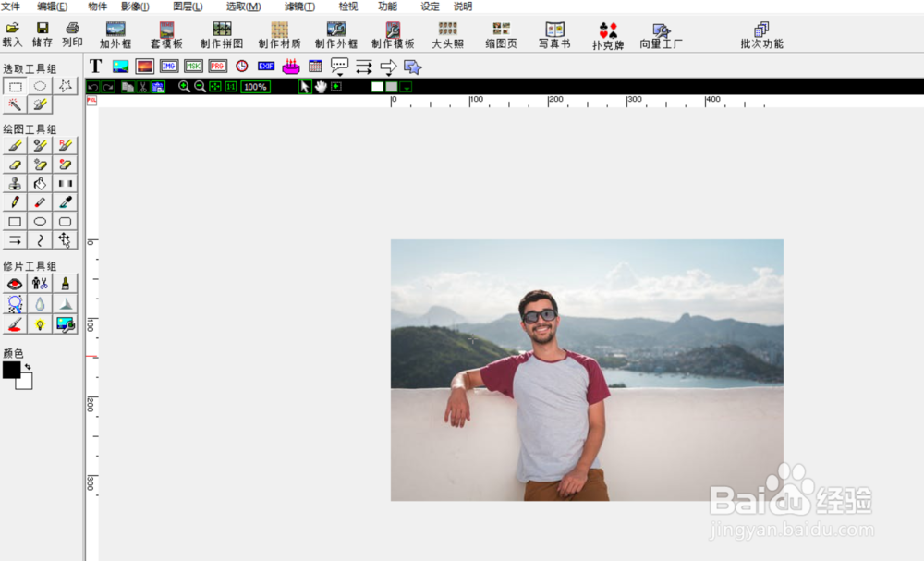This screenshot has width=924, height=561.
Task: Open the 检视 menu
Action: click(x=347, y=6)
